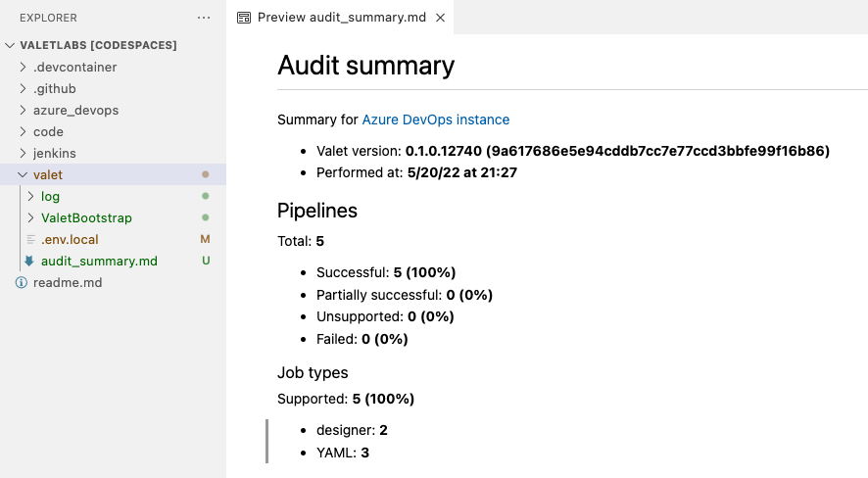Viewport: 868px width, 478px height.
Task: Close the Preview audit_summary.md tab
Action: (x=440, y=18)
